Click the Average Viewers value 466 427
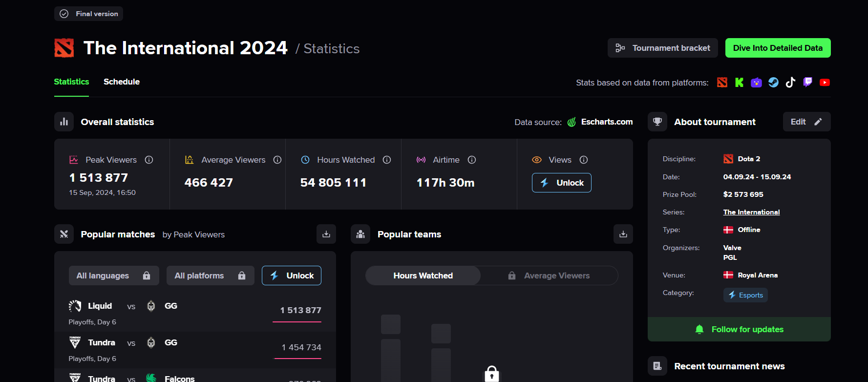Image resolution: width=868 pixels, height=382 pixels. [x=209, y=183]
